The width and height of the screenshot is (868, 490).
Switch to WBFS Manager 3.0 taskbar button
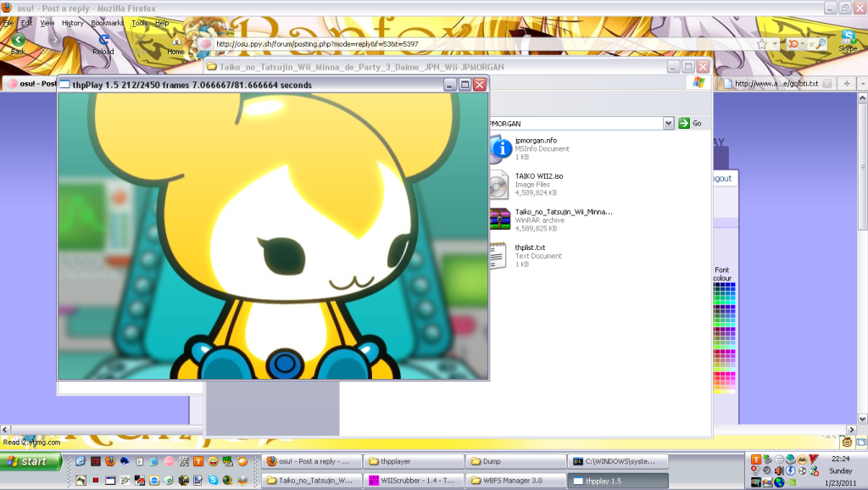click(x=516, y=480)
